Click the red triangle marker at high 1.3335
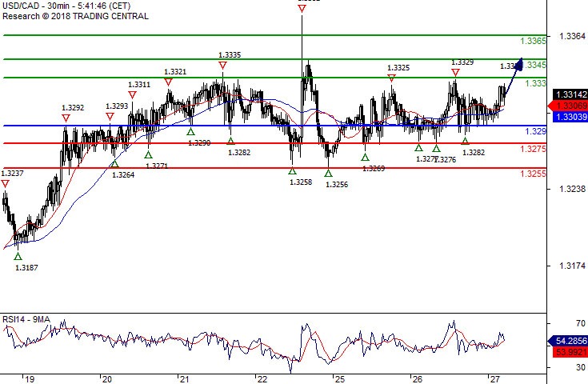Viewport: 588px width, 384px height. pyautogui.click(x=222, y=66)
